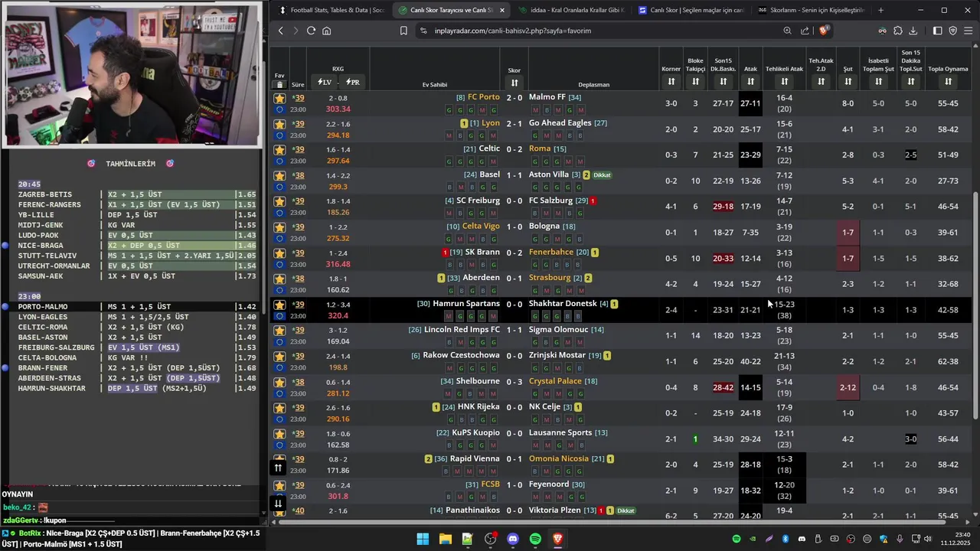Click the page's vertical scrollbar

pos(975,306)
